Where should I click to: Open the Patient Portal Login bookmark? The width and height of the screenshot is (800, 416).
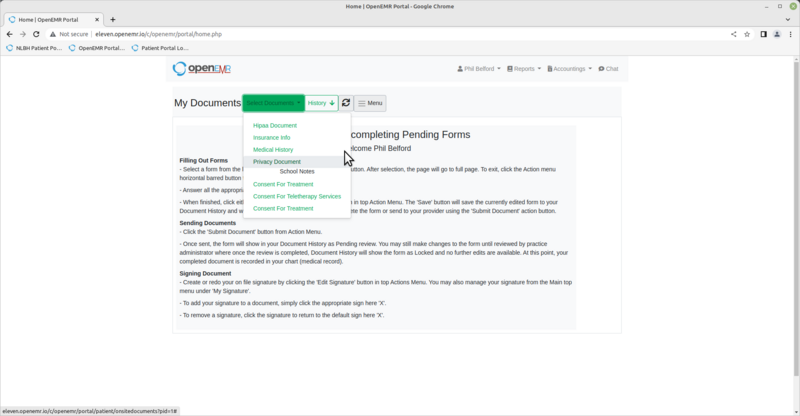tap(160, 48)
